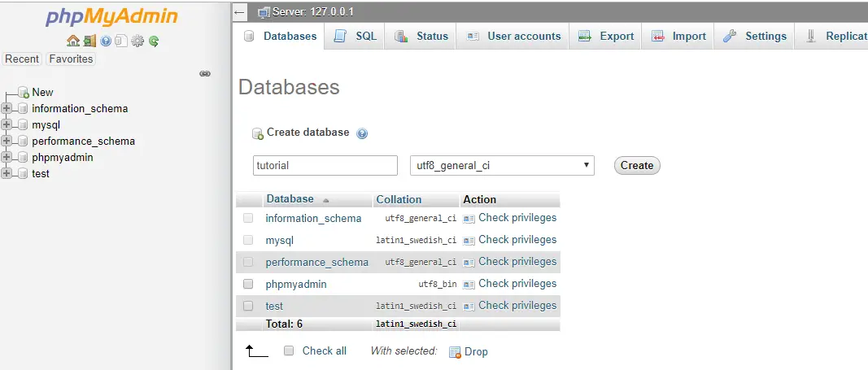Click the page-copy documentation icon beside the gear
Image resolution: width=868 pixels, height=370 pixels.
[121, 41]
